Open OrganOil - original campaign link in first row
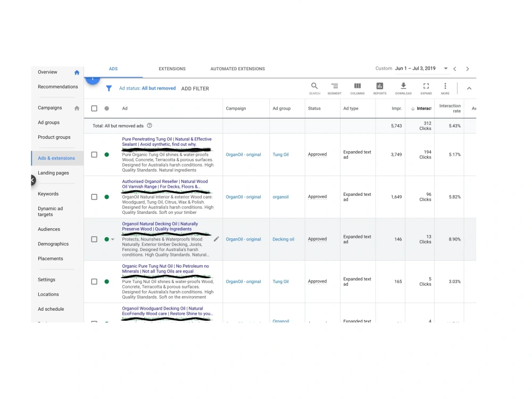Image resolution: width=532 pixels, height=399 pixels. (243, 155)
